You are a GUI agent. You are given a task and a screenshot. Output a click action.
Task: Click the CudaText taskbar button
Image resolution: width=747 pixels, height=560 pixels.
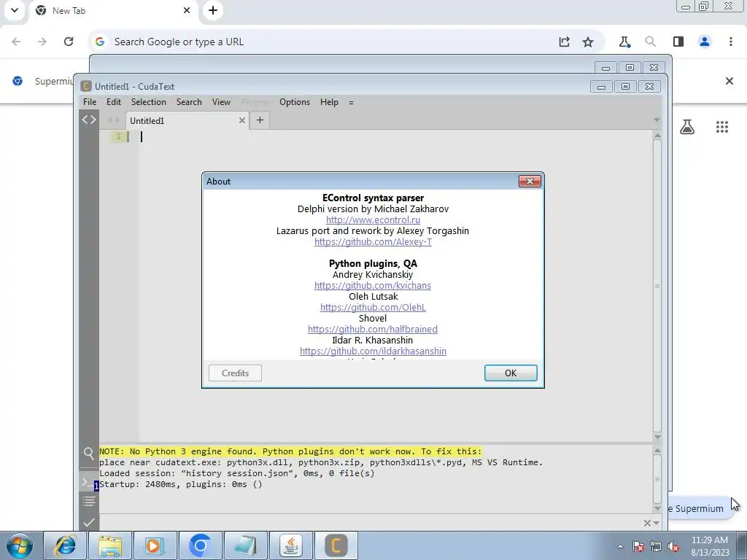click(336, 545)
